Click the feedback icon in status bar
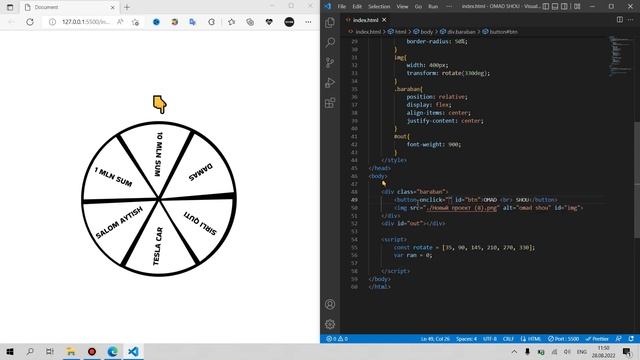 click(x=618, y=339)
